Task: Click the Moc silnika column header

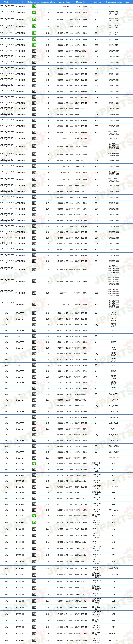Action: tap(81, 2)
